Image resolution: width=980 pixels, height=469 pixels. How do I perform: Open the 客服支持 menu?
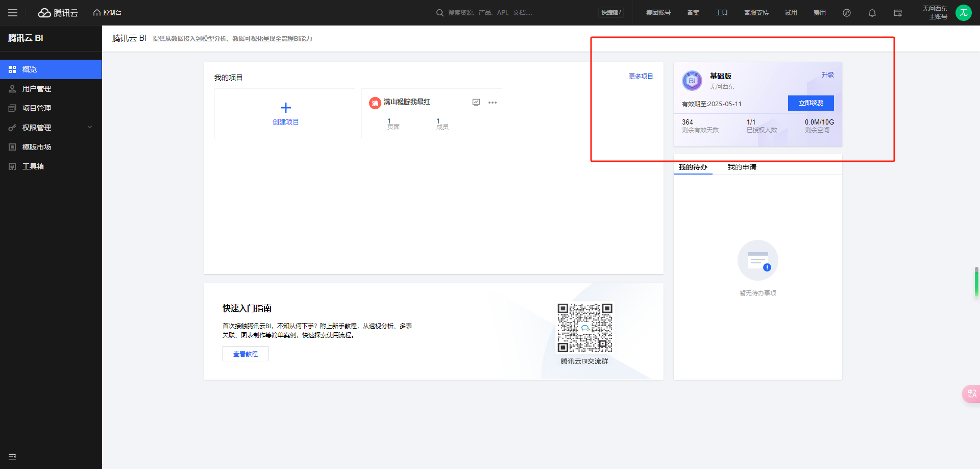[756, 13]
